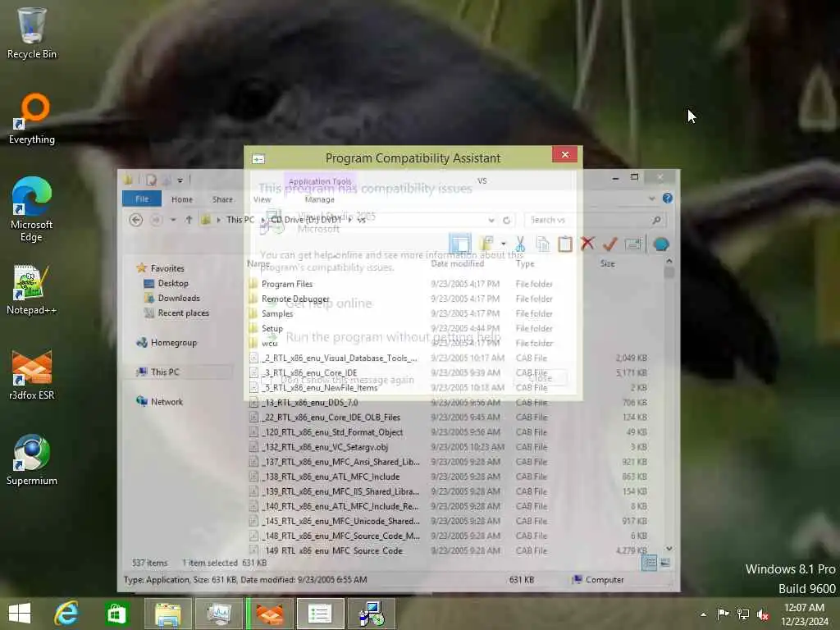Open the Recycle Bin desktop icon
840x630 pixels.
32,33
